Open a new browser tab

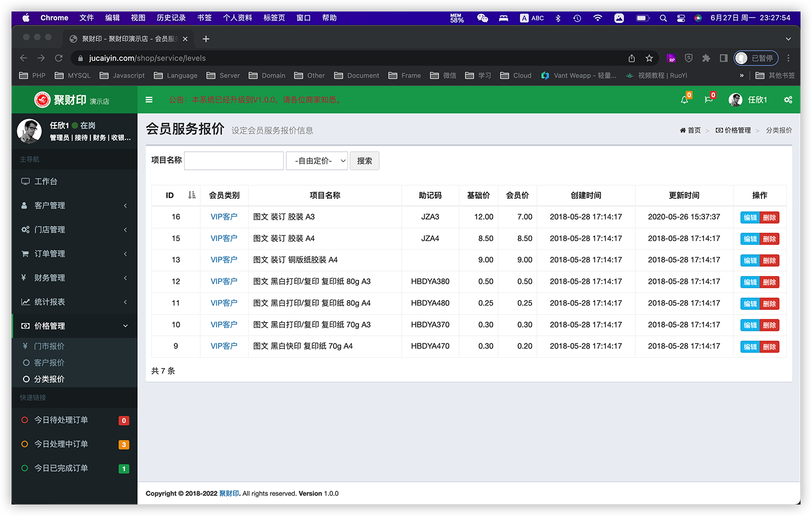tap(206, 39)
